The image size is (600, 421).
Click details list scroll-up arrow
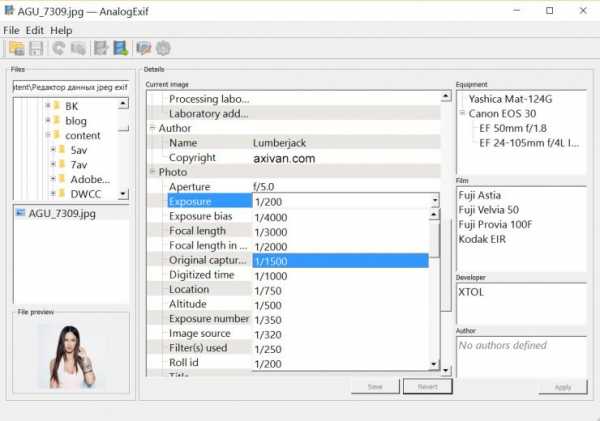pos(446,96)
